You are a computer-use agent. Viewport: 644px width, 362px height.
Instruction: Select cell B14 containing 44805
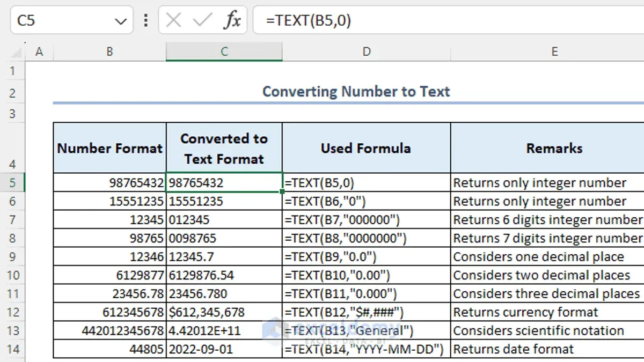click(x=109, y=349)
